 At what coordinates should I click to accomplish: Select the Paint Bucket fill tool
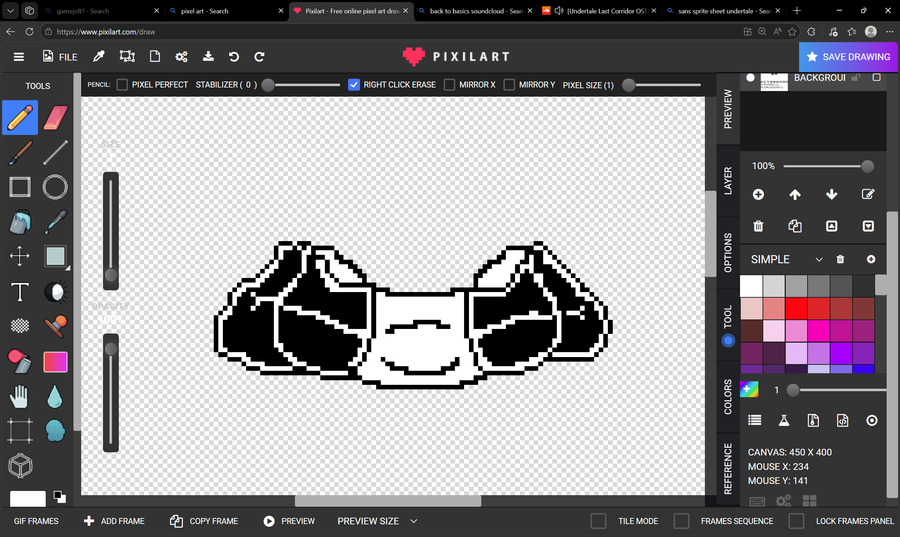coord(20,221)
